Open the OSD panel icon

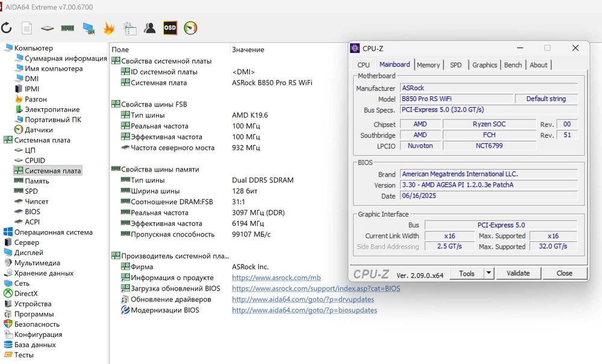point(170,28)
